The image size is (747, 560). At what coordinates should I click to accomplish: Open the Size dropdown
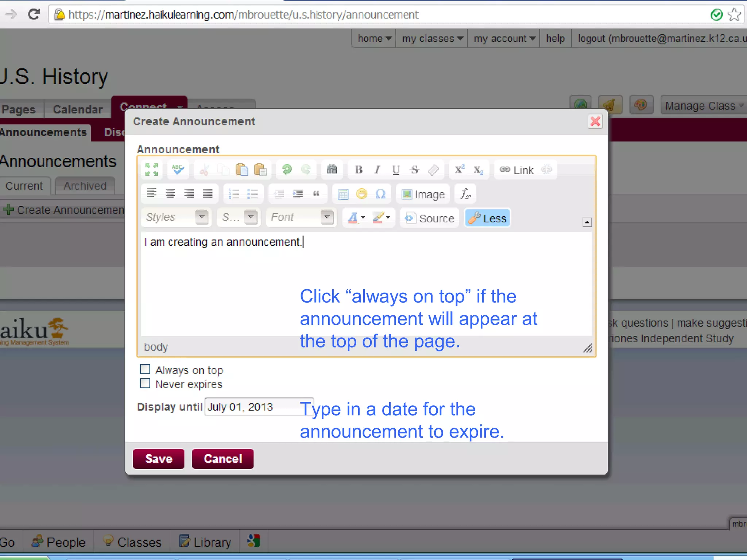(x=239, y=217)
